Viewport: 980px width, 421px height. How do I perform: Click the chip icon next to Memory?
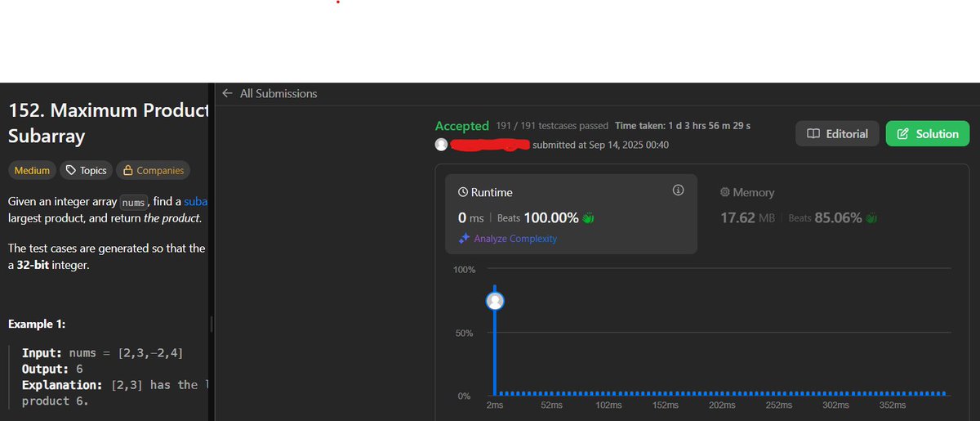[x=724, y=193]
